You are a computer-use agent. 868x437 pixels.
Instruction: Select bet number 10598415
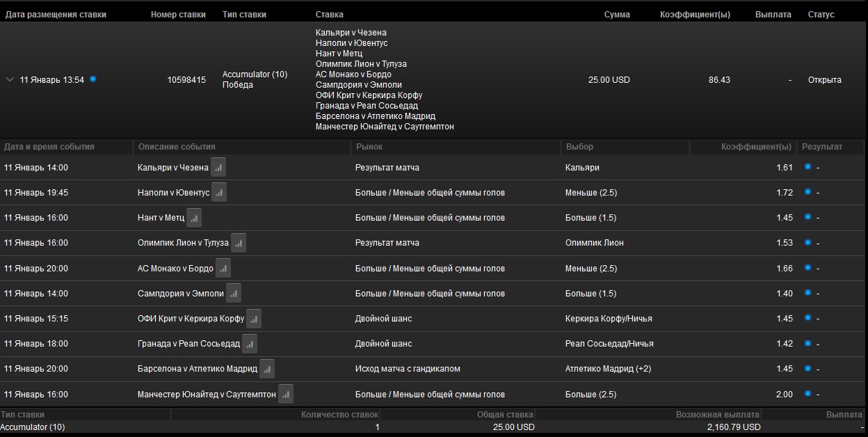186,80
